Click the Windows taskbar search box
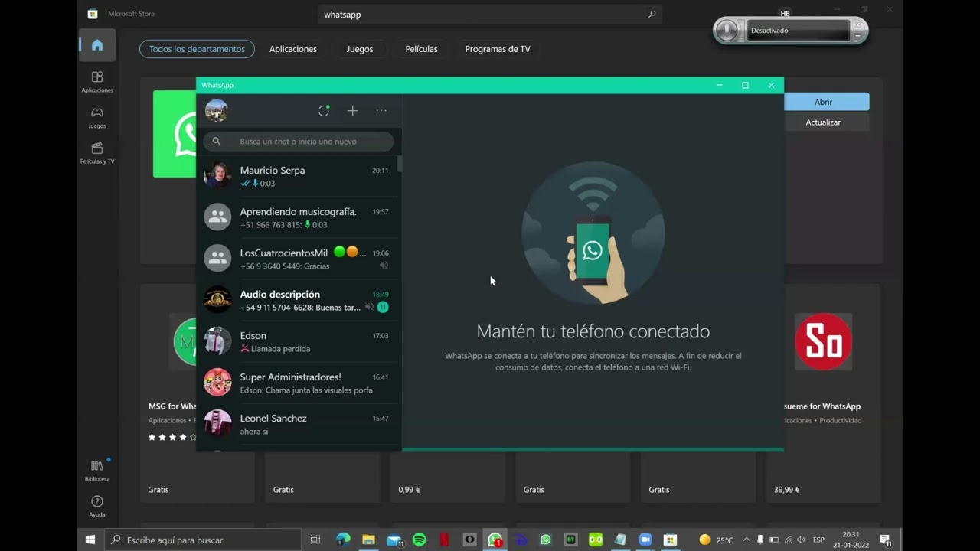This screenshot has width=980, height=551. (203, 540)
